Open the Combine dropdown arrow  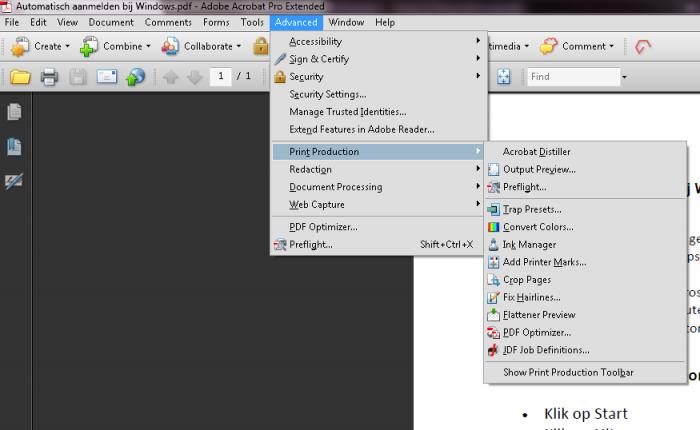pos(148,46)
